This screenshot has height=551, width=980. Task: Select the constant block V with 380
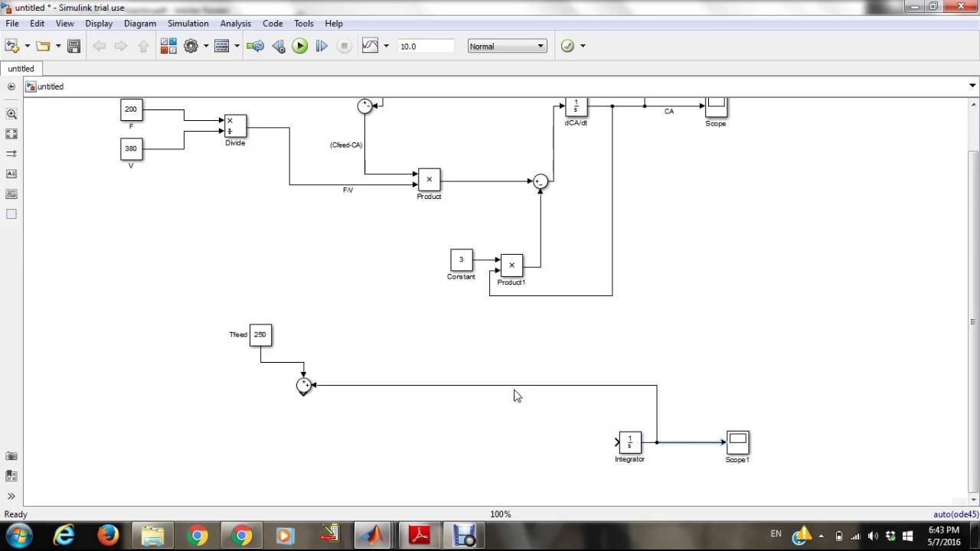click(x=131, y=149)
